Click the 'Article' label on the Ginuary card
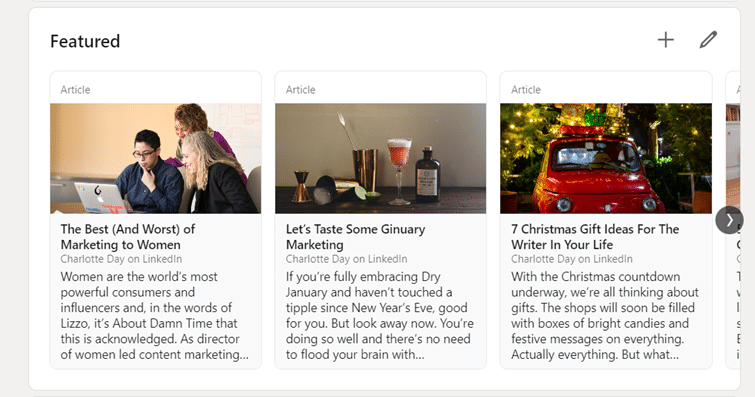Viewport: 755px width, 397px height. (x=300, y=90)
